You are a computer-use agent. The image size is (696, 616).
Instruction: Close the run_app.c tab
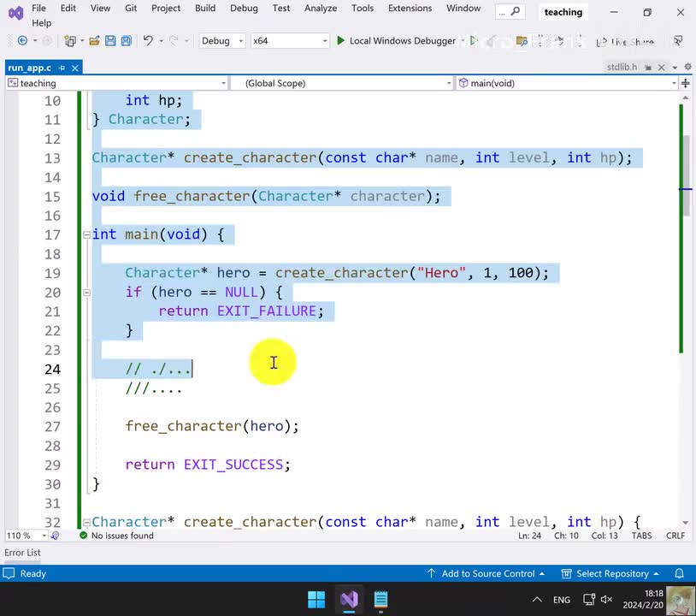(x=75, y=68)
